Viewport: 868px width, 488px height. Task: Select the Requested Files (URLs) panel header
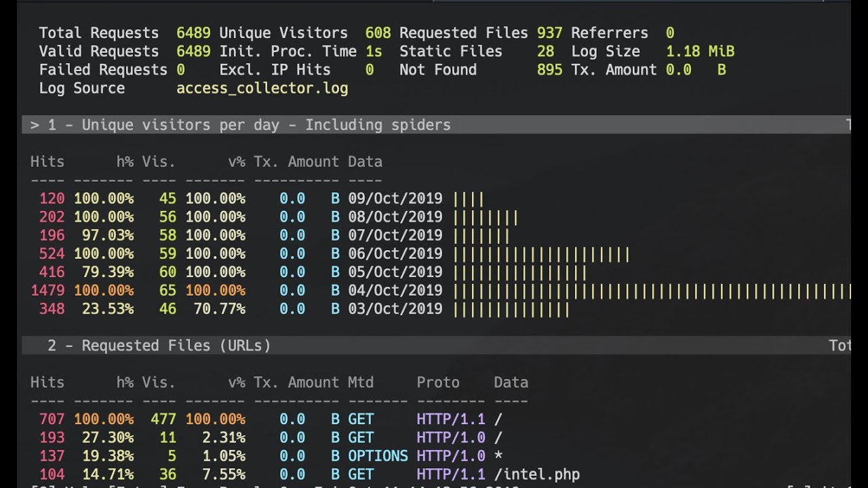159,346
